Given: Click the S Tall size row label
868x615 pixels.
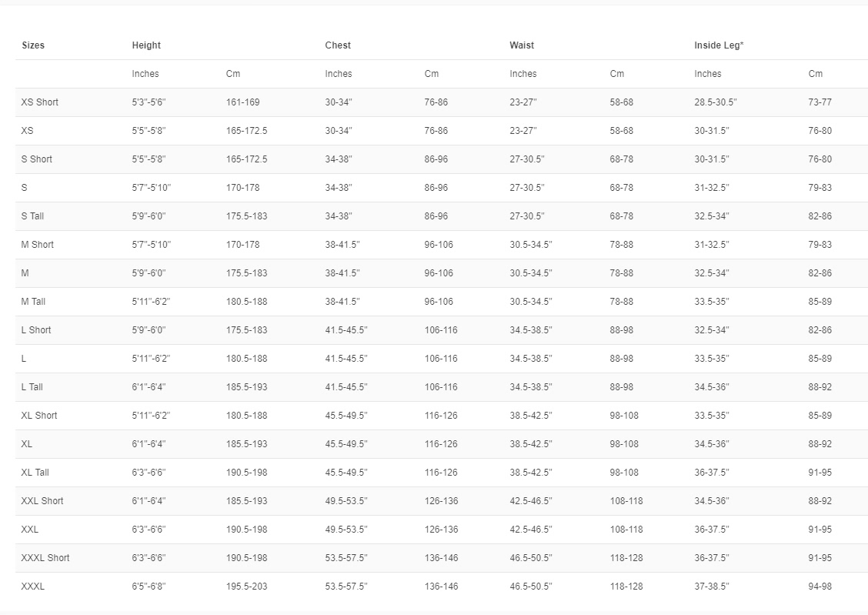Looking at the screenshot, I should pyautogui.click(x=32, y=216).
